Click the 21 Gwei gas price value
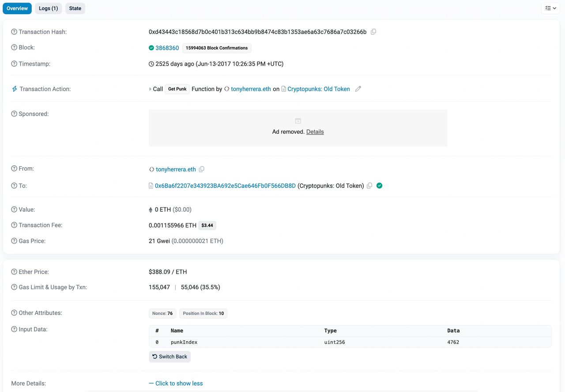The image size is (565, 392). tap(159, 241)
